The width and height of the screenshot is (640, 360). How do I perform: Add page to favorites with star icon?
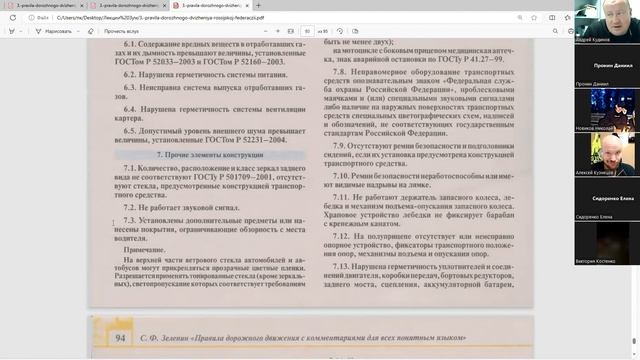[x=534, y=18]
